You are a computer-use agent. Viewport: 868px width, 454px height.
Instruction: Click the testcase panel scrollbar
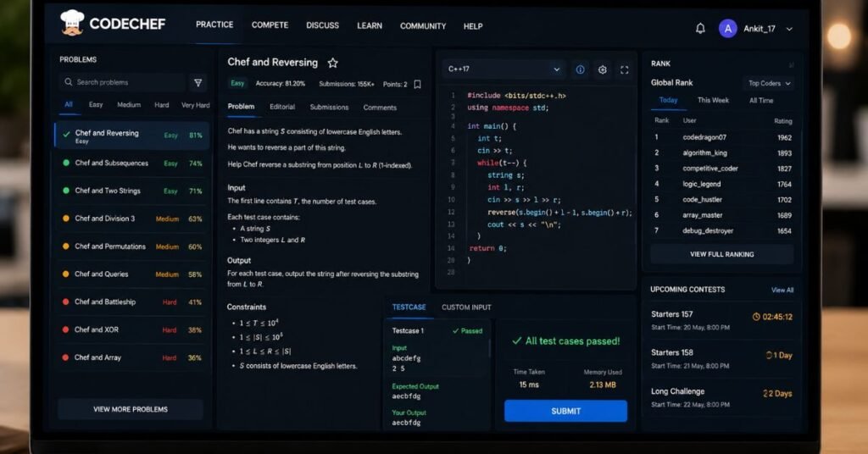tap(489, 348)
